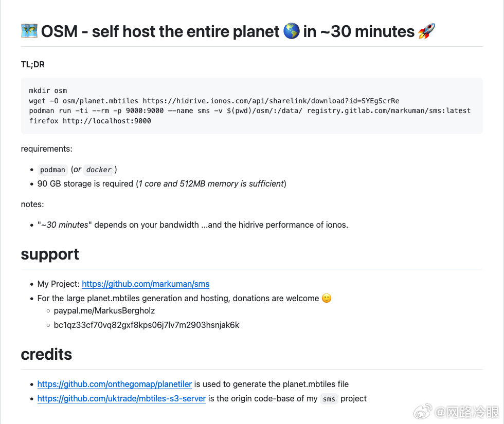Viewport: 504px width, 424px height.
Task: Click the globe emoji in heading
Action: tap(292, 31)
